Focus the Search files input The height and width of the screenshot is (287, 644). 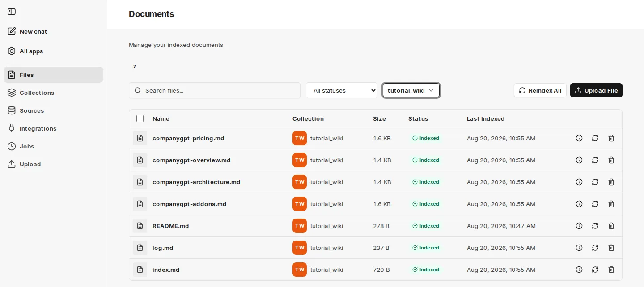pyautogui.click(x=215, y=90)
